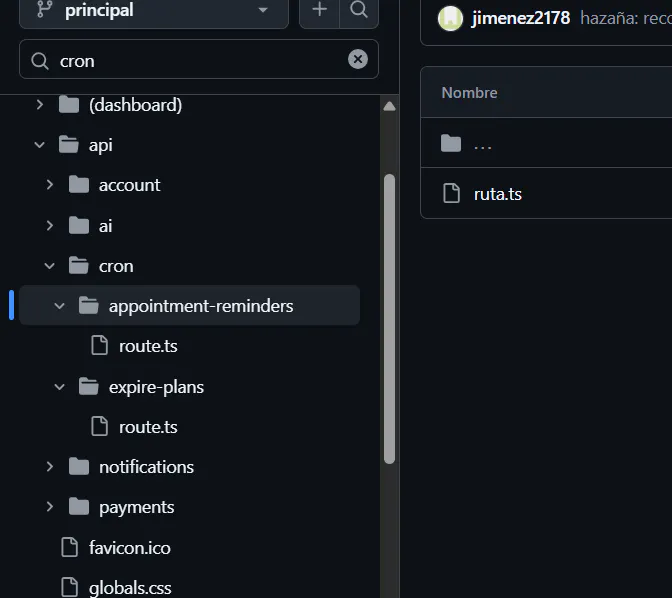Click the cron open-folder icon
This screenshot has width=672, height=598.
click(x=79, y=266)
